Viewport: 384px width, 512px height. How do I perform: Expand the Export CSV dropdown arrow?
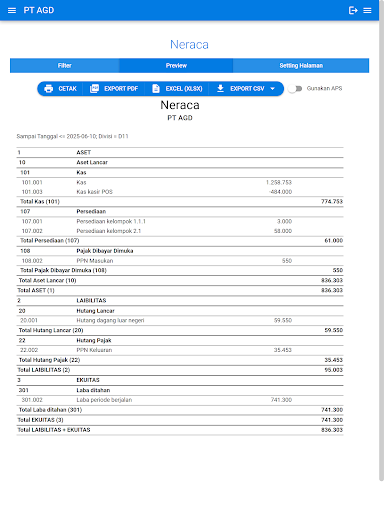pos(273,89)
